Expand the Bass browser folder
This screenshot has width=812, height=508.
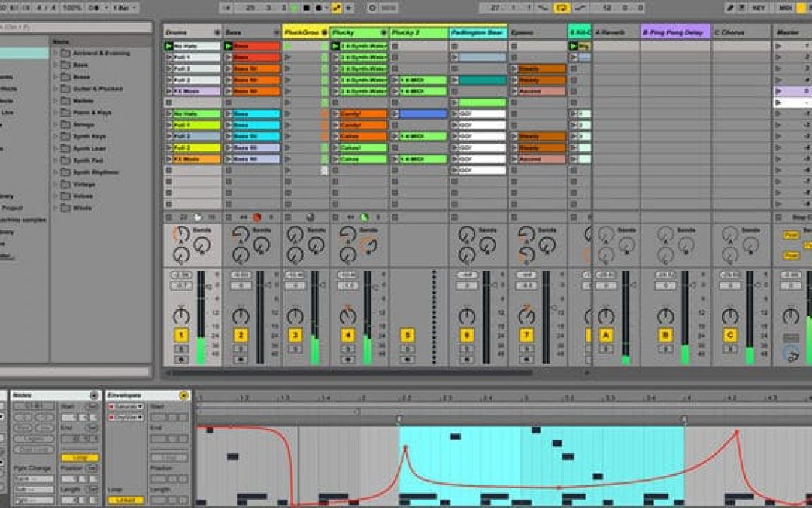click(x=56, y=65)
